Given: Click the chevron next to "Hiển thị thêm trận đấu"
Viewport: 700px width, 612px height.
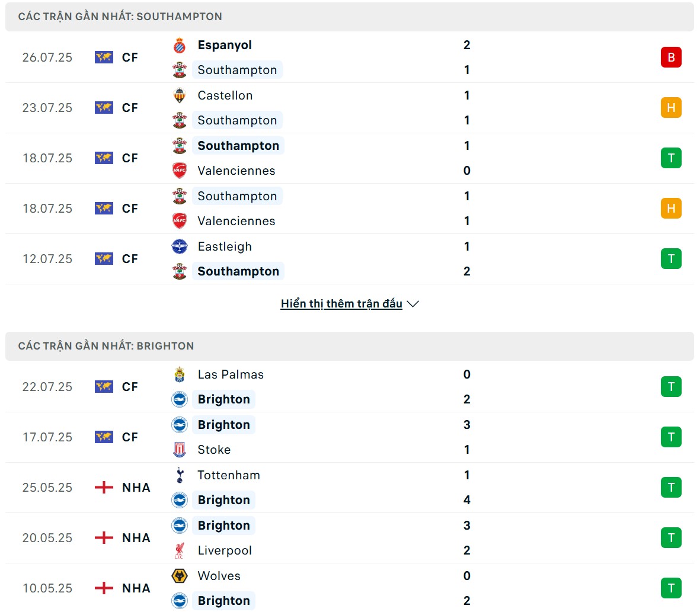Looking at the screenshot, I should (413, 304).
